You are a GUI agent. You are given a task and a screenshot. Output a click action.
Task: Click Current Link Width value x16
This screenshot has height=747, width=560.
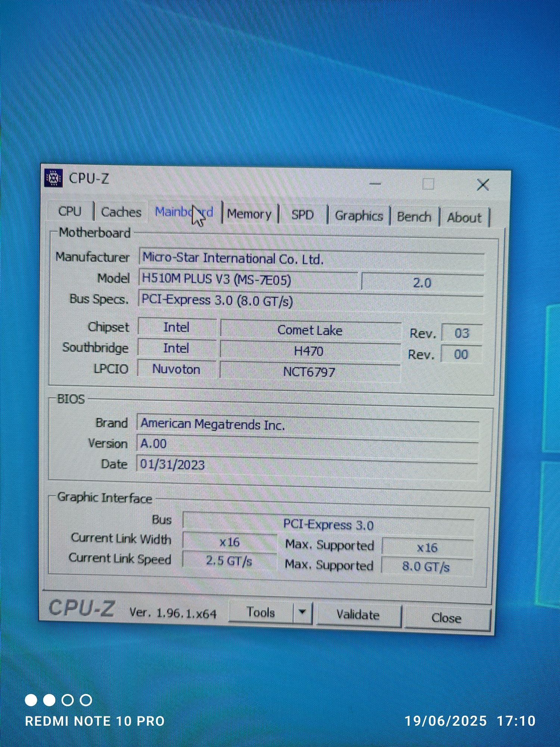(x=230, y=542)
